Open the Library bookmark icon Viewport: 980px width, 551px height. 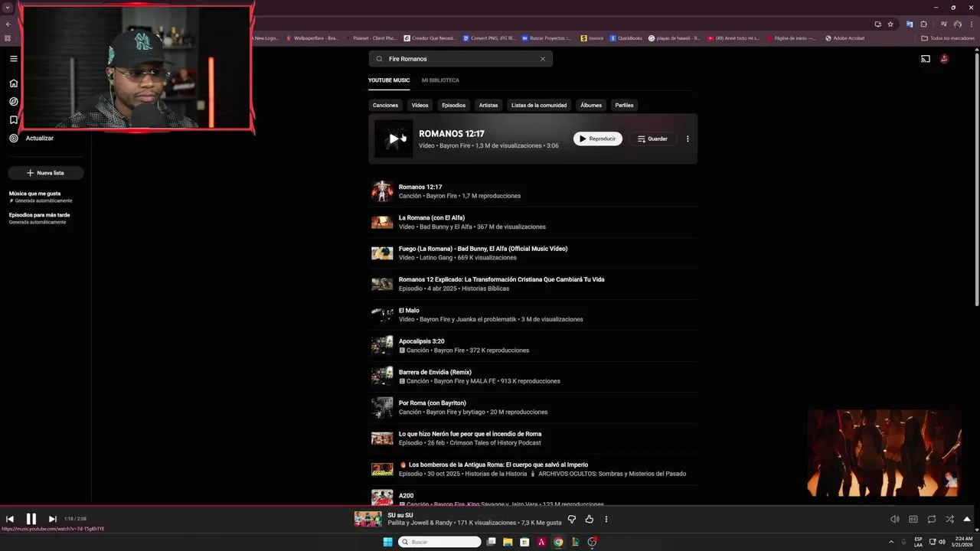point(14,120)
